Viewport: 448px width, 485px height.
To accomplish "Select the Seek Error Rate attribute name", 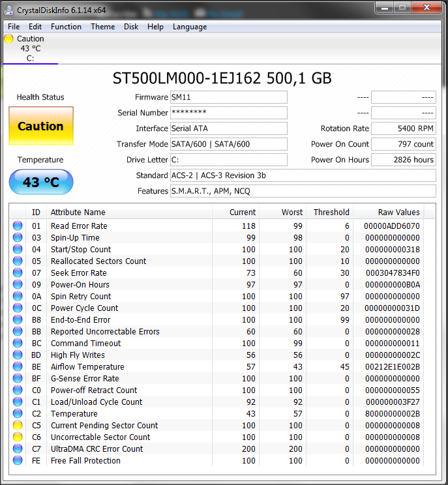I will coord(79,273).
